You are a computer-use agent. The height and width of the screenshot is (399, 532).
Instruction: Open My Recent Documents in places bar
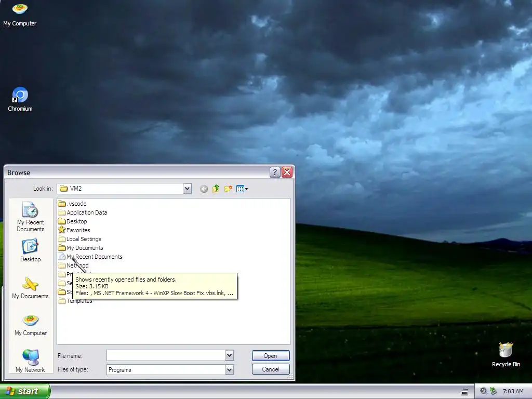(31, 217)
